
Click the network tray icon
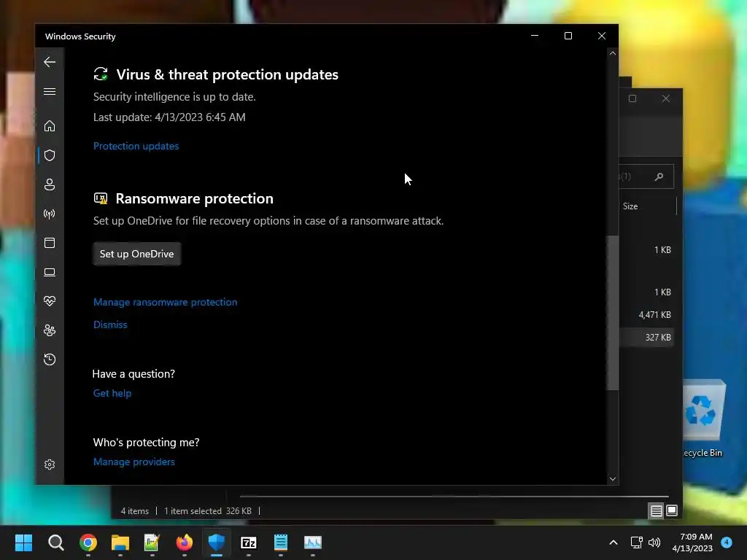[x=636, y=542]
